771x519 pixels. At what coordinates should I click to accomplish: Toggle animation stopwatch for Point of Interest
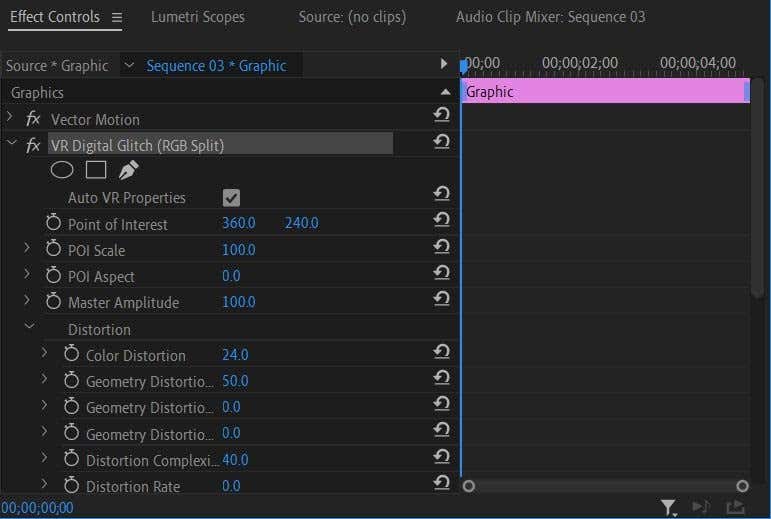pos(53,223)
